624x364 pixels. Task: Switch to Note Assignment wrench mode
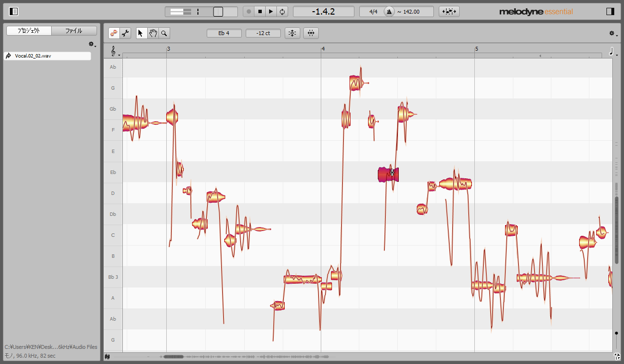(125, 33)
